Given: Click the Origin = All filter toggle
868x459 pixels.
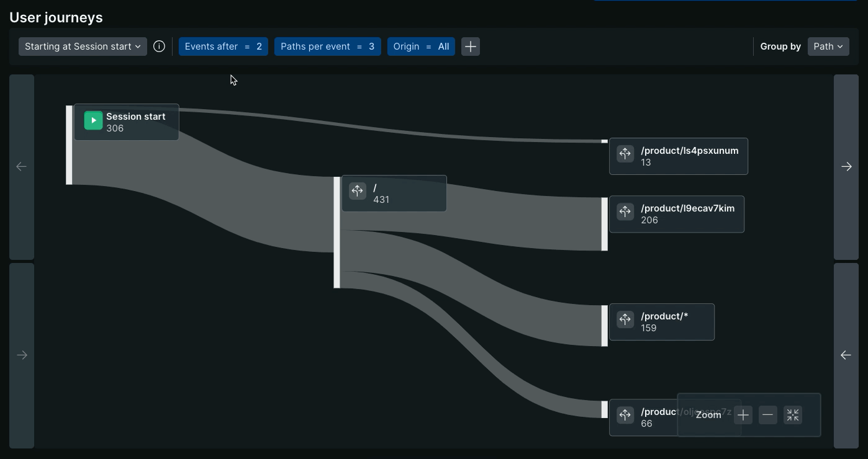Looking at the screenshot, I should click(421, 46).
